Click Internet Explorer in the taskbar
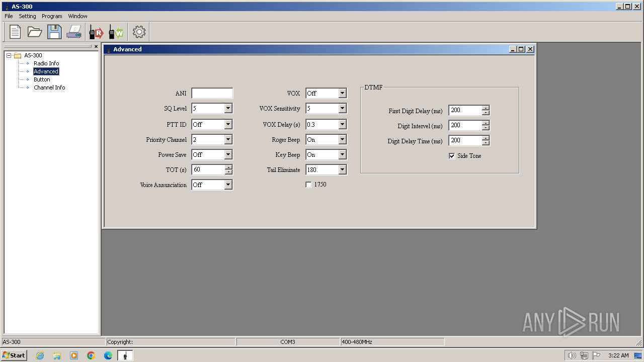This screenshot has height=362, width=644. 40,355
